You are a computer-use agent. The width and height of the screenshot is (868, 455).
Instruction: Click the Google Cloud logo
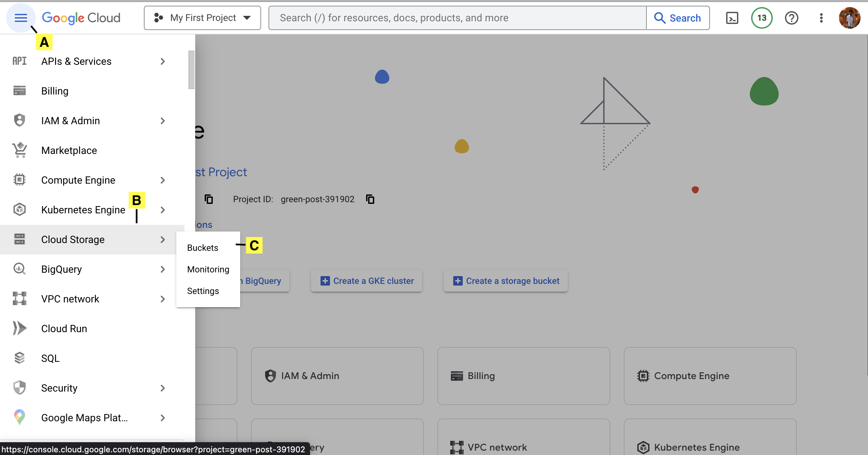point(81,18)
